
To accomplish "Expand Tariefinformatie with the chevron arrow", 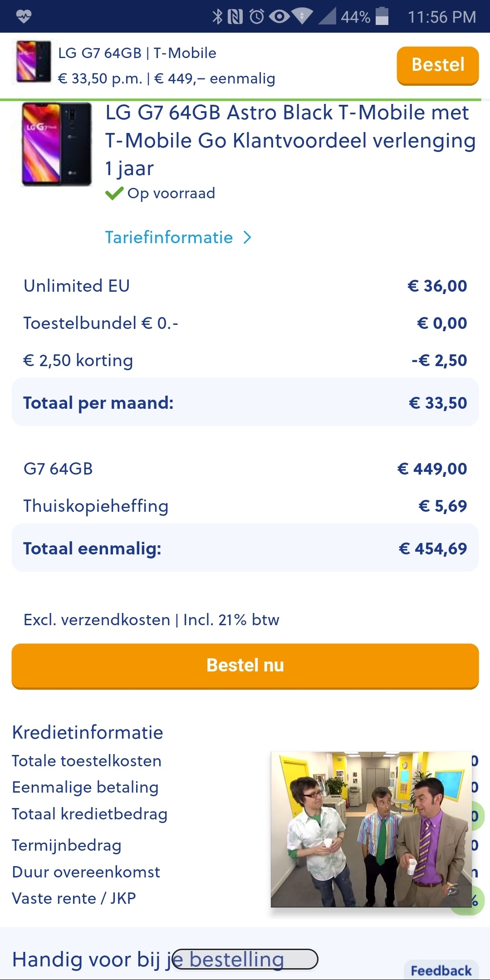I will pos(247,237).
